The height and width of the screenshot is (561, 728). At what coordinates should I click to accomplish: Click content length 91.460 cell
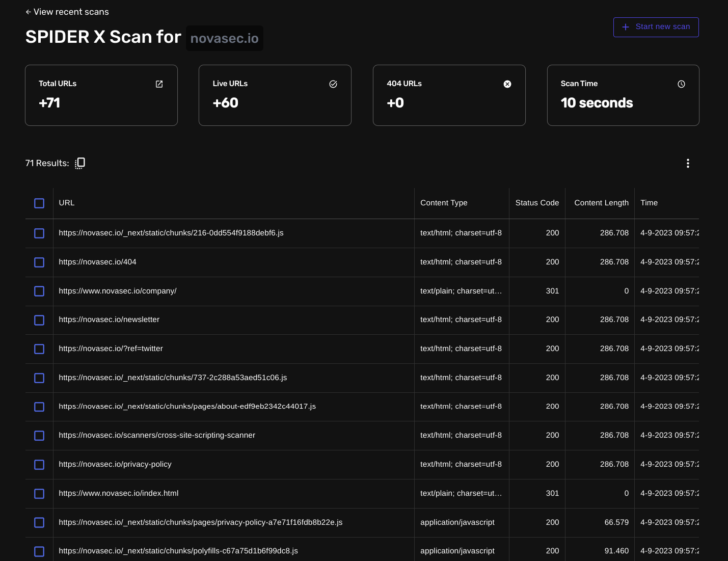point(616,551)
